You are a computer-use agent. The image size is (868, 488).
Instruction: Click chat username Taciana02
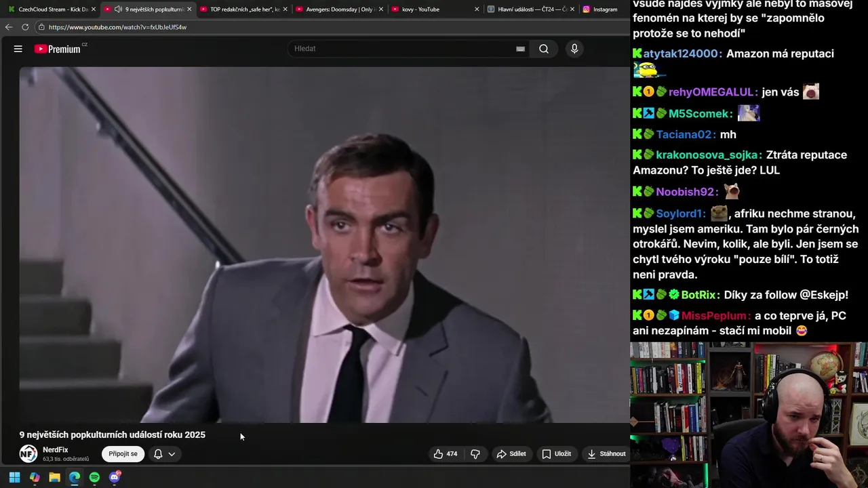pyautogui.click(x=686, y=134)
